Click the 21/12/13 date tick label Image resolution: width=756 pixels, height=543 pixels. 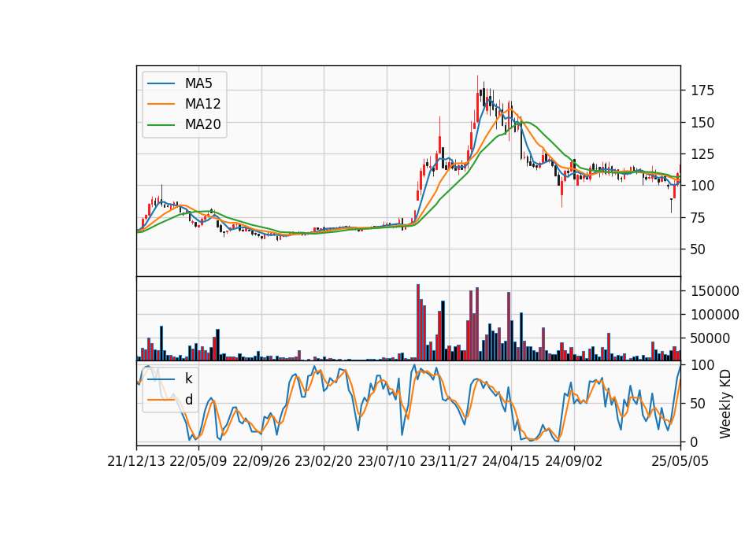[136, 462]
